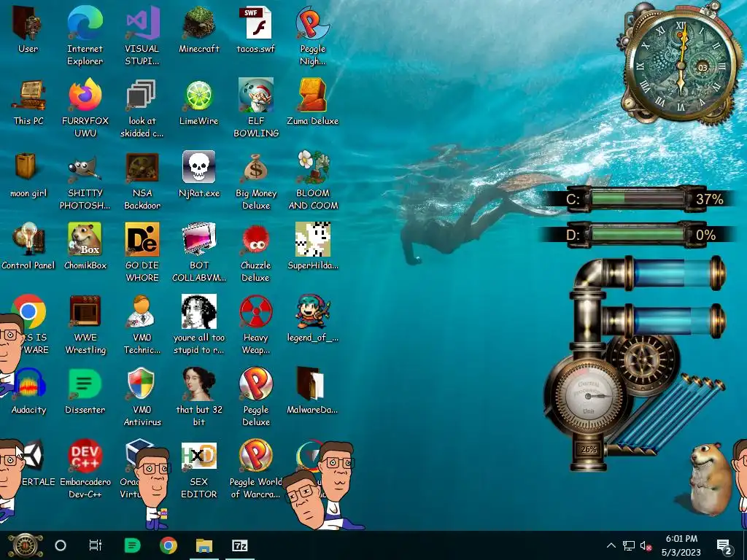Open SuperHilda... pixel icon
The image size is (747, 560).
tap(313, 247)
